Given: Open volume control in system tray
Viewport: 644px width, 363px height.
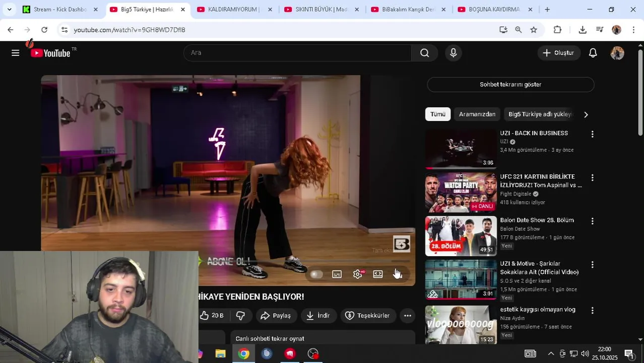Looking at the screenshot, I should 585,354.
